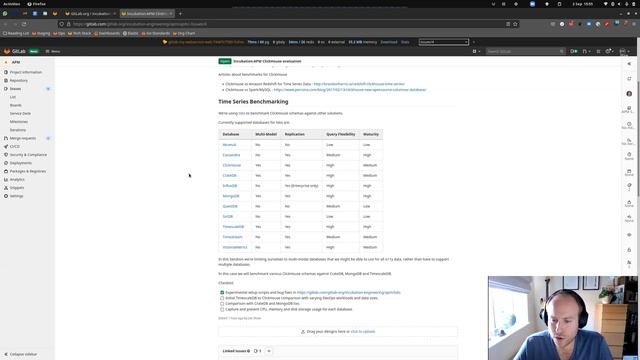
Task: Open the Dashboards bookmark
Action: [x=107, y=33]
